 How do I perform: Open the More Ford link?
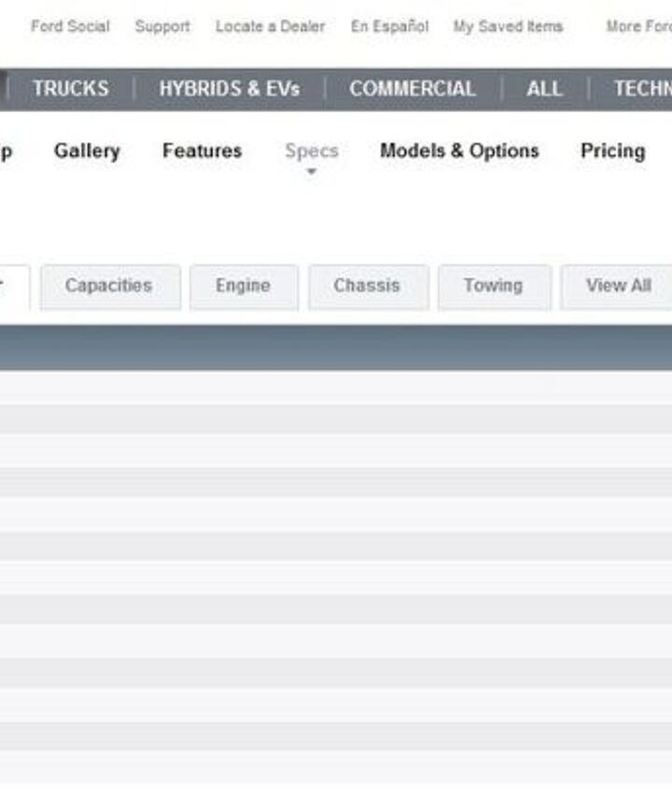click(638, 27)
